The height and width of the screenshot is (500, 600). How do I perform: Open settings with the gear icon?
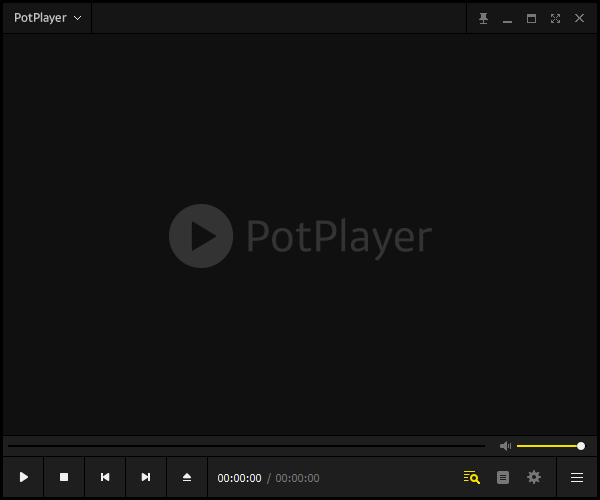(534, 478)
